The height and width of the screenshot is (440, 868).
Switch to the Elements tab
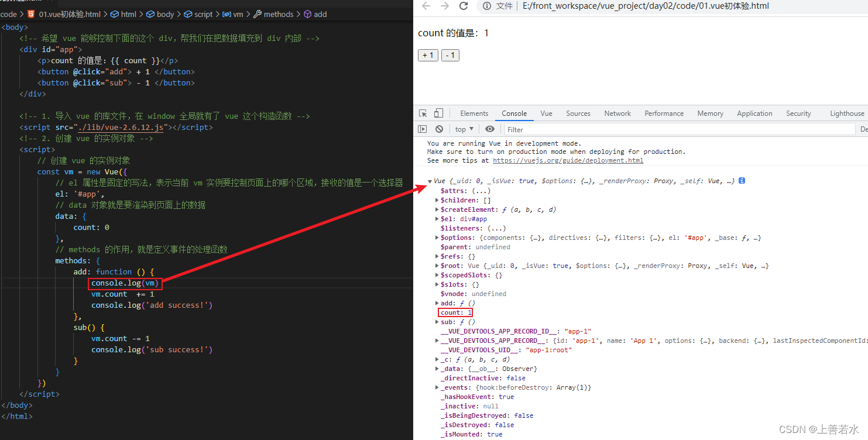click(x=474, y=114)
